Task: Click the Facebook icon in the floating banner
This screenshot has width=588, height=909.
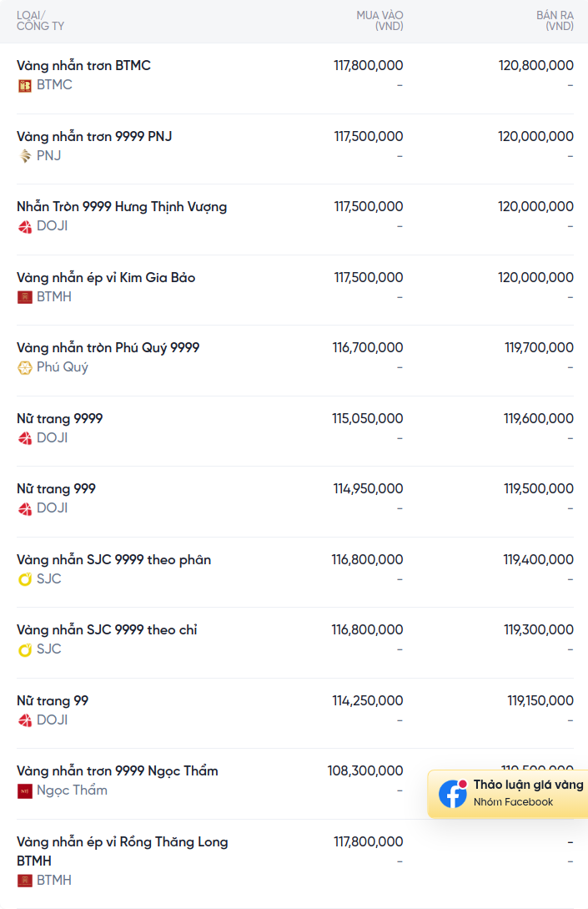Action: coord(453,794)
